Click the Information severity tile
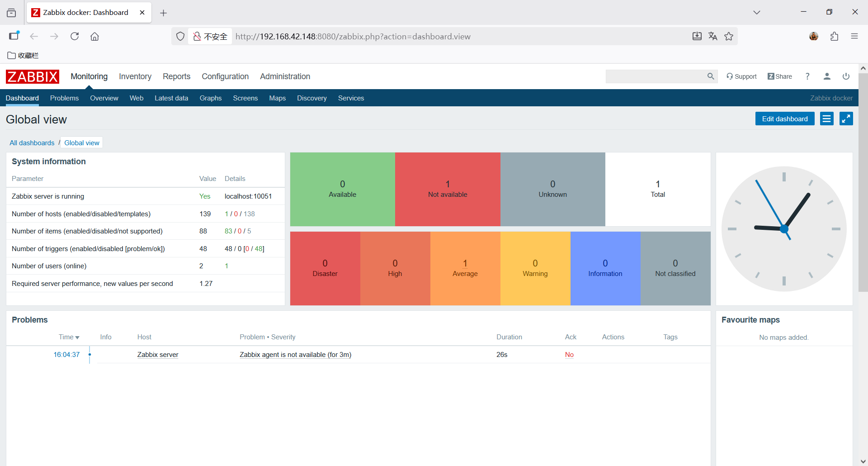 (605, 268)
